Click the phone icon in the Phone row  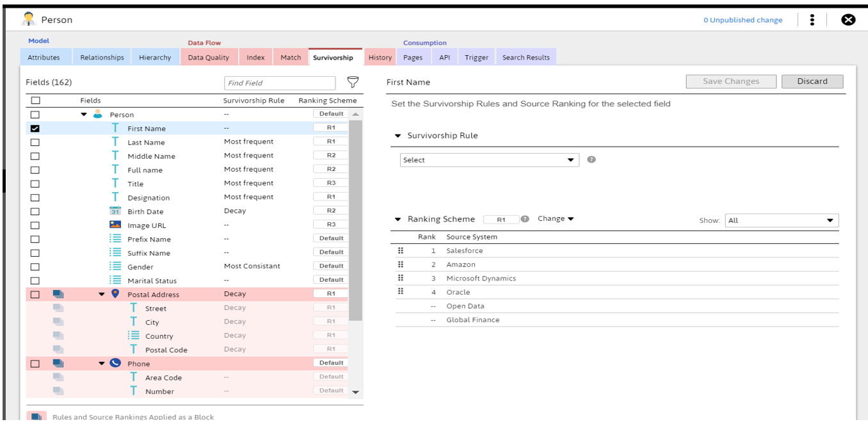click(x=115, y=362)
